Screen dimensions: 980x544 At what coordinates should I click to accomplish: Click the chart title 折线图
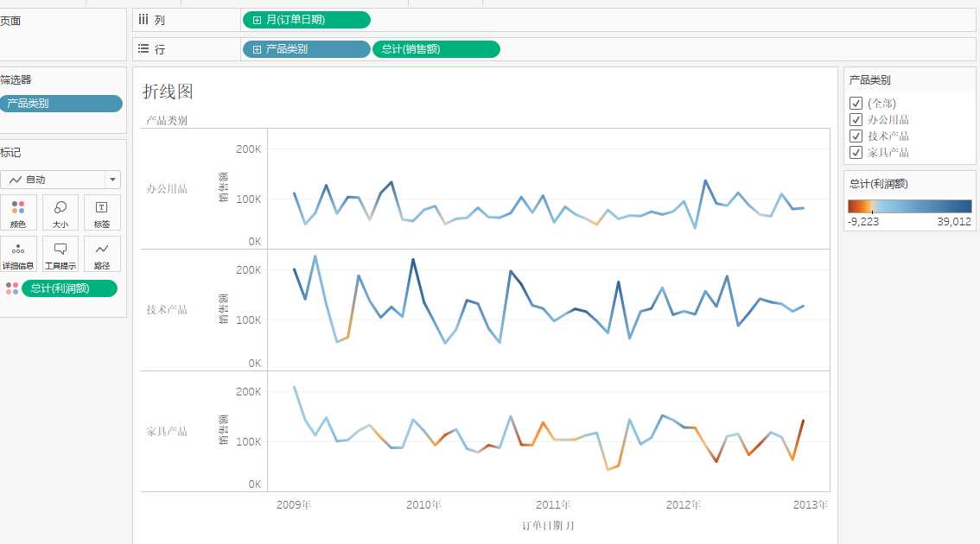point(168,92)
